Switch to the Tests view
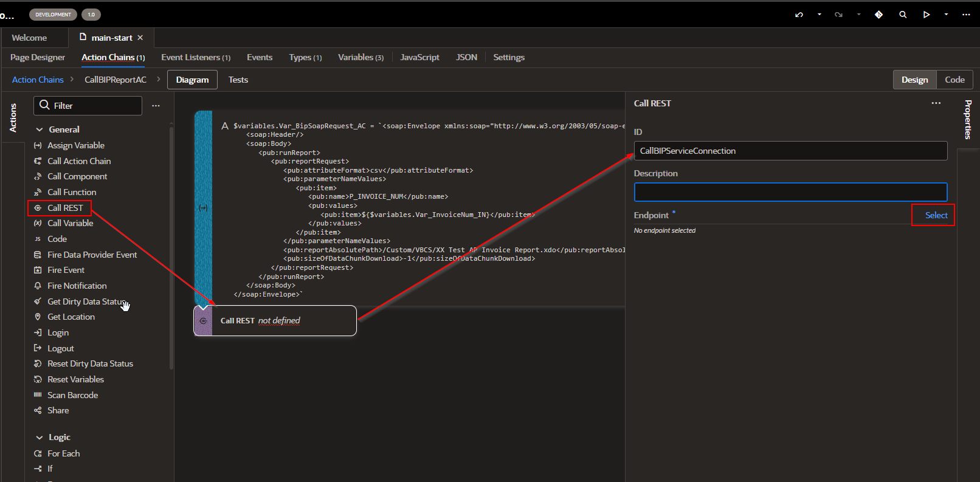Screen dimensions: 980x482 pyautogui.click(x=238, y=80)
